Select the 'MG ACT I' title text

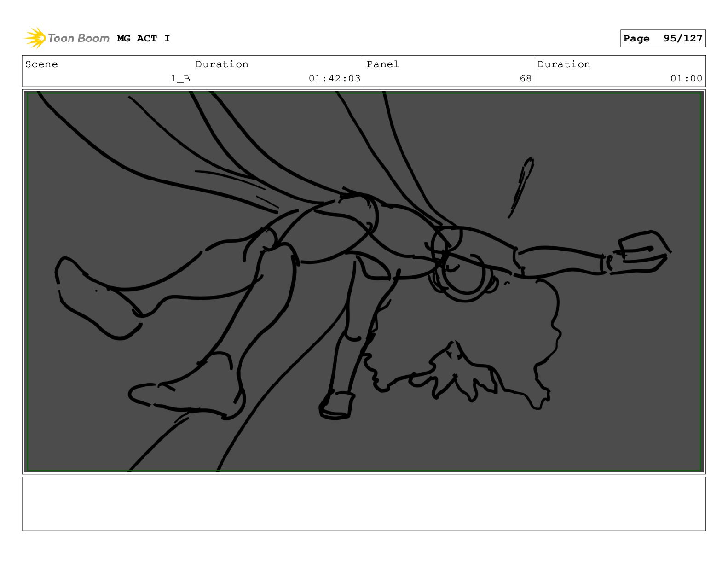(x=144, y=39)
